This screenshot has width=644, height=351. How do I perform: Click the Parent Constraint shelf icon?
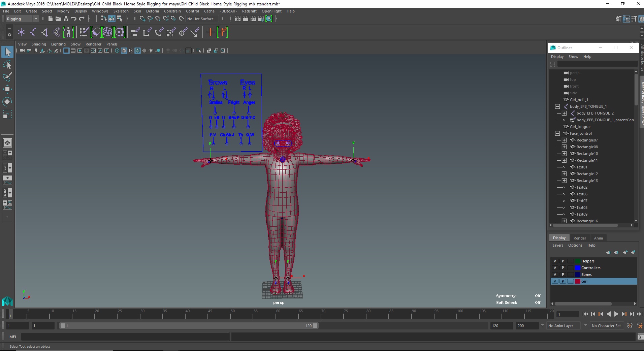click(135, 32)
